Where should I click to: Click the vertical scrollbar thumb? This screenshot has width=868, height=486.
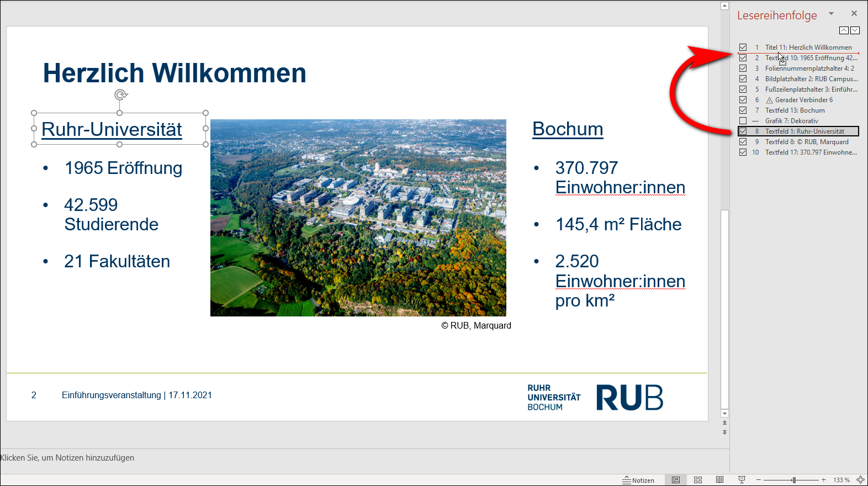(x=724, y=309)
